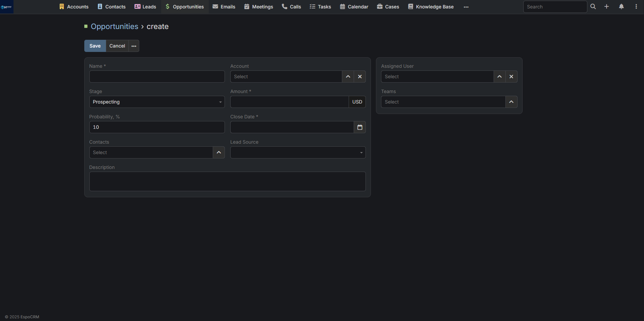Viewport: 644px width, 321px height.
Task: Go to the Calendar tab
Action: pyautogui.click(x=354, y=7)
